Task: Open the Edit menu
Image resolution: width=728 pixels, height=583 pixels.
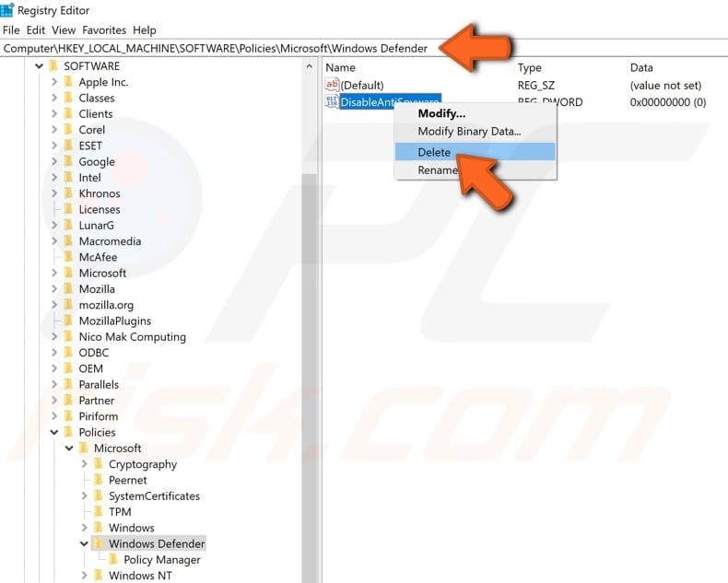Action: (x=36, y=30)
